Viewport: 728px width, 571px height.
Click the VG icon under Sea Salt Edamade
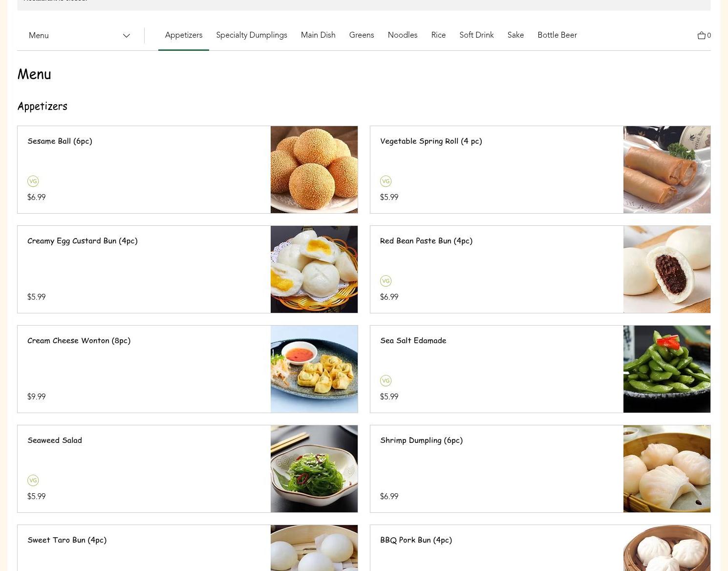coord(385,381)
